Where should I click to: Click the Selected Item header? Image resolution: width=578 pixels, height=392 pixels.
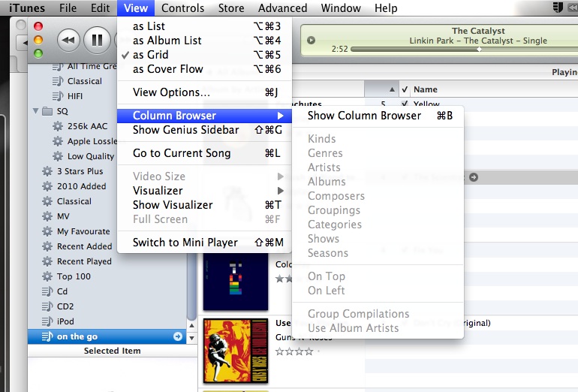[x=113, y=351]
